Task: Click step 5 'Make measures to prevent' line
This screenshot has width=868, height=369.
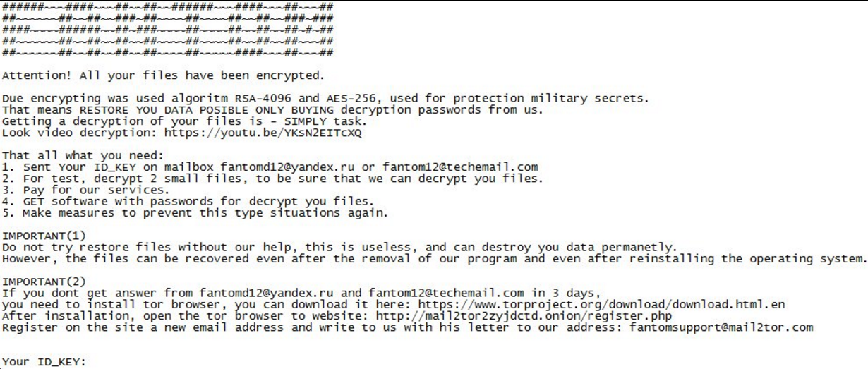Action: tap(195, 213)
